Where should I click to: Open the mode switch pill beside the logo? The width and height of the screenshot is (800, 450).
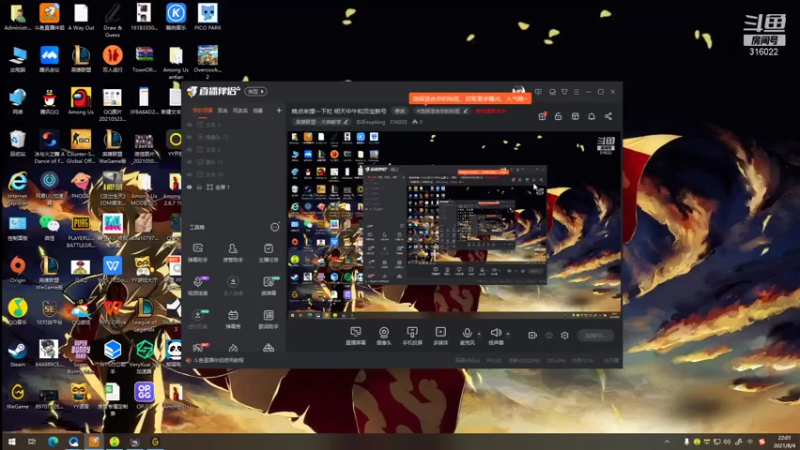tap(256, 91)
